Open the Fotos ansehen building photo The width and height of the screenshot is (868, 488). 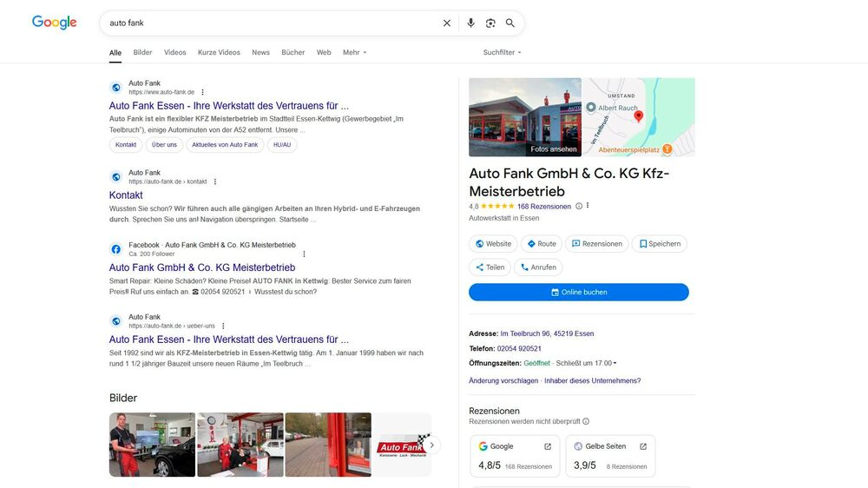point(525,117)
